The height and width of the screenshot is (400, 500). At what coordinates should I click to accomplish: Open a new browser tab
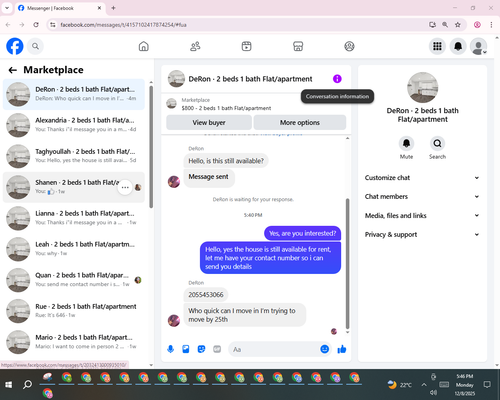pos(113,8)
